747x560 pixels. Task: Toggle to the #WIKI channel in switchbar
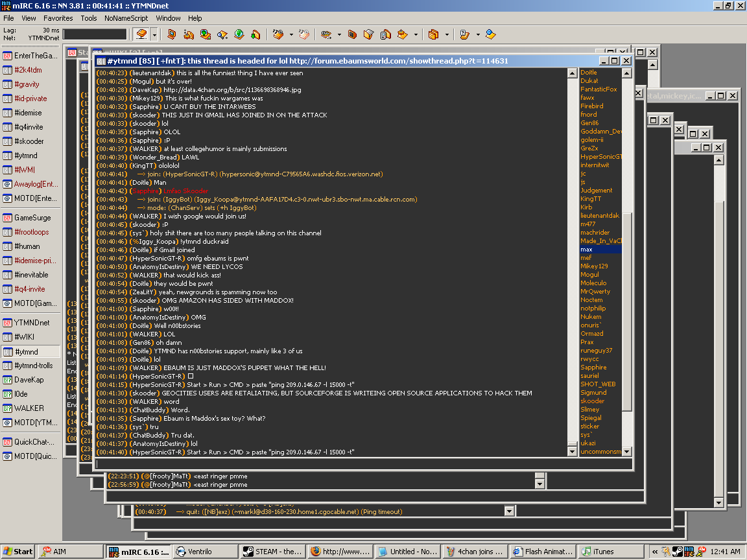pos(31,337)
